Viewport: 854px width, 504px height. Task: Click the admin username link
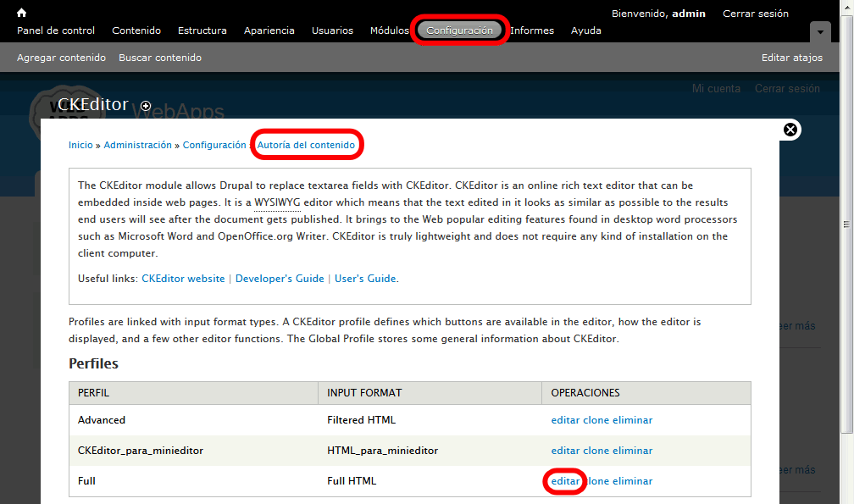(689, 14)
